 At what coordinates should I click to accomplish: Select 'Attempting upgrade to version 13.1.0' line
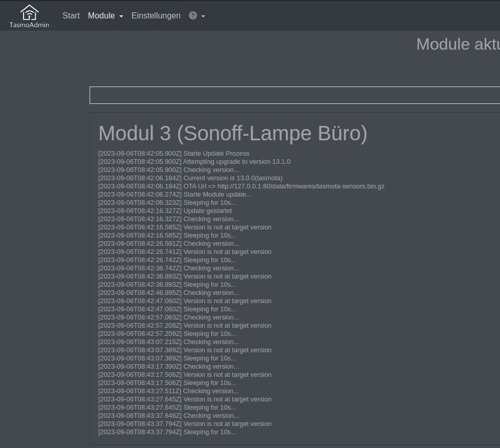point(194,162)
